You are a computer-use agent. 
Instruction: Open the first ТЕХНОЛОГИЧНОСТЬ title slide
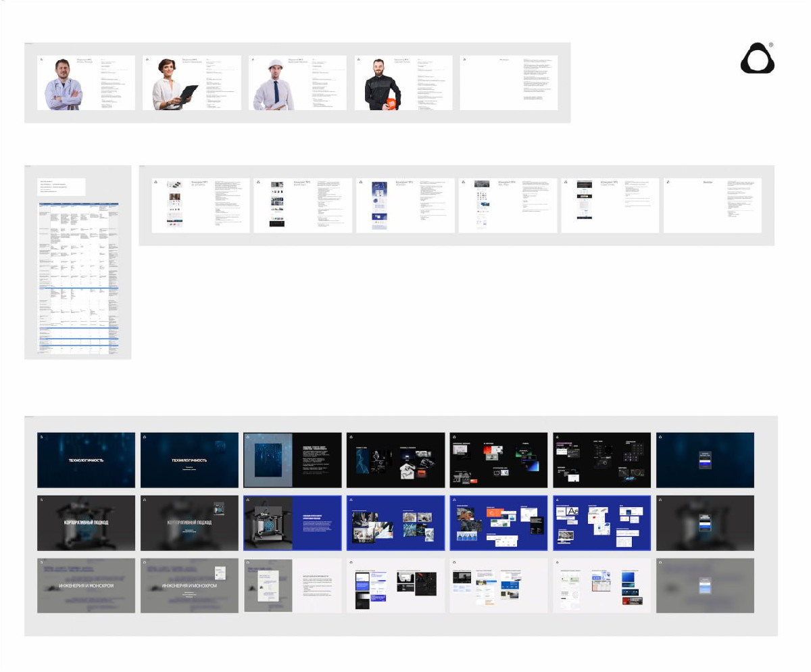coord(86,460)
